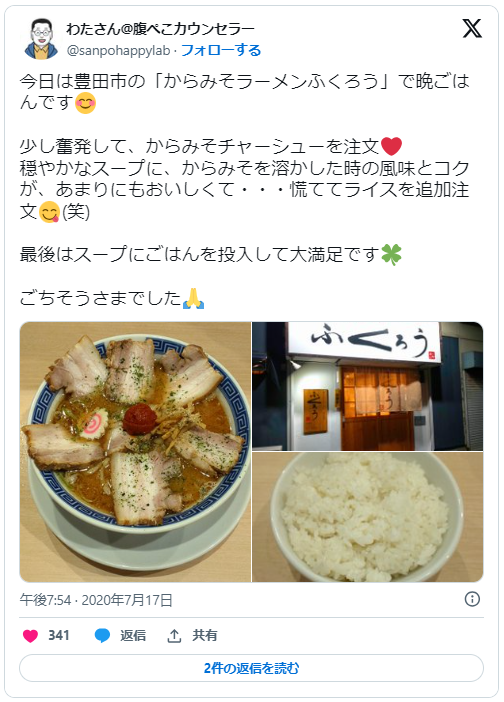This screenshot has height=702, width=504.
Task: Read replies with 2件の返信を読む button
Action: (x=252, y=668)
